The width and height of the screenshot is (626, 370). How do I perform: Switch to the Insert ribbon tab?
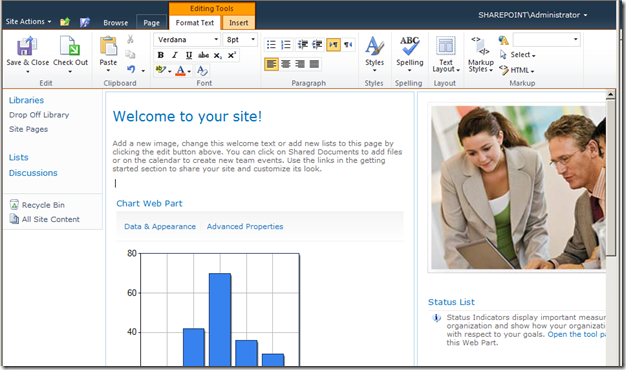(238, 23)
